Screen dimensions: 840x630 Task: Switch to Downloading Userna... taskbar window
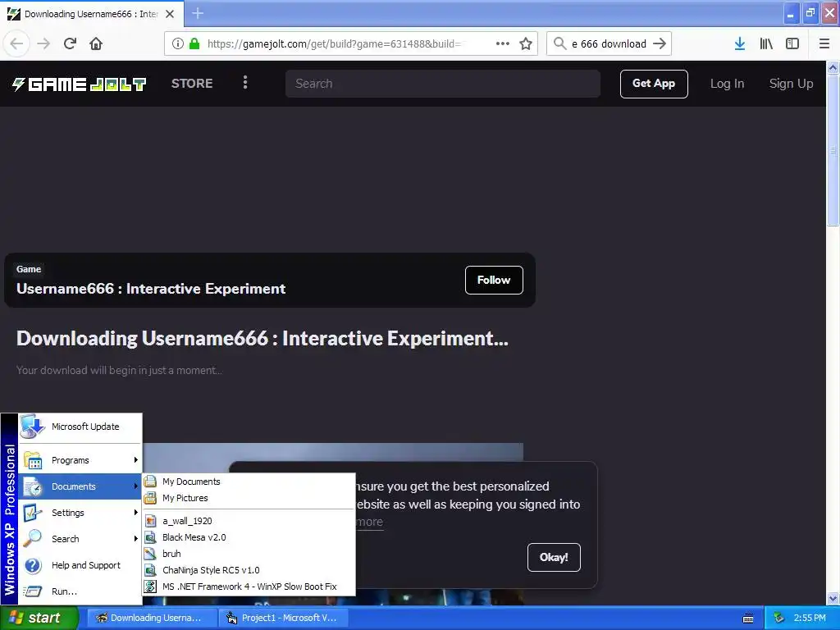tap(152, 618)
